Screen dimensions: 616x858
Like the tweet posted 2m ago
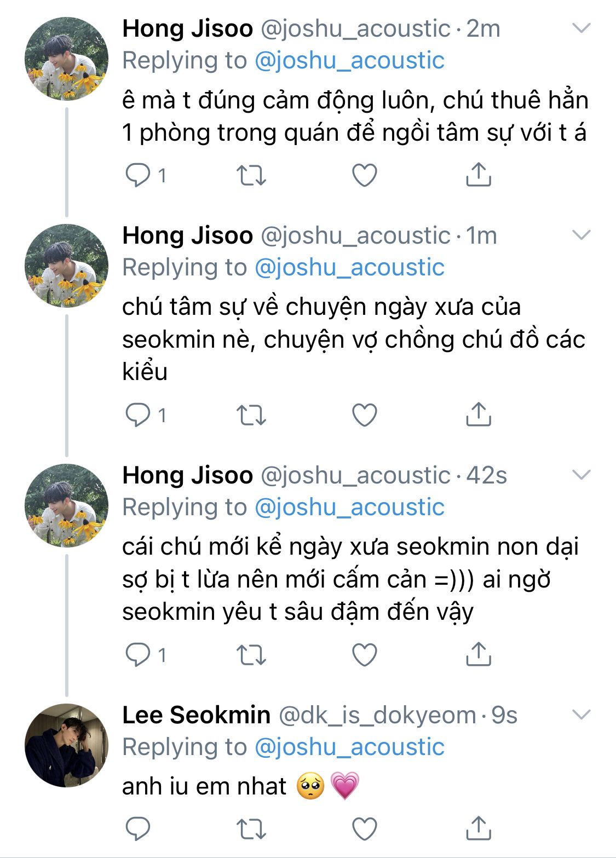[x=365, y=175]
